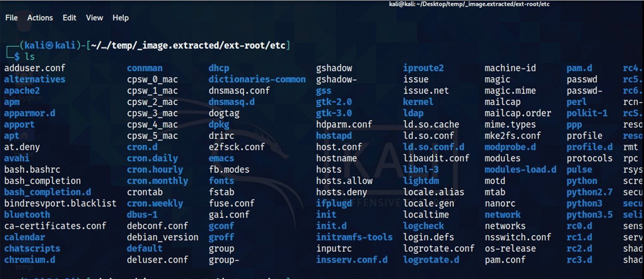Screen dimensions: 644x279
Task: Click the crontab file entry
Action: tap(145, 192)
